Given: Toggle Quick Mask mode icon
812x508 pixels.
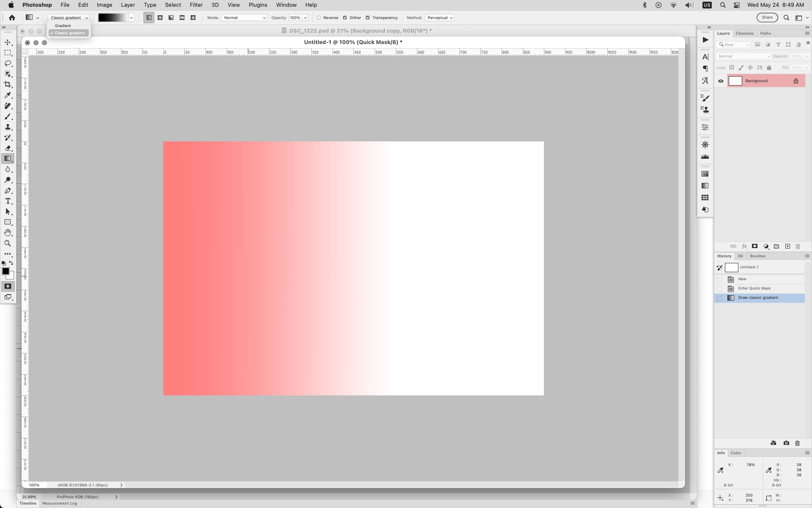Looking at the screenshot, I should tap(8, 286).
